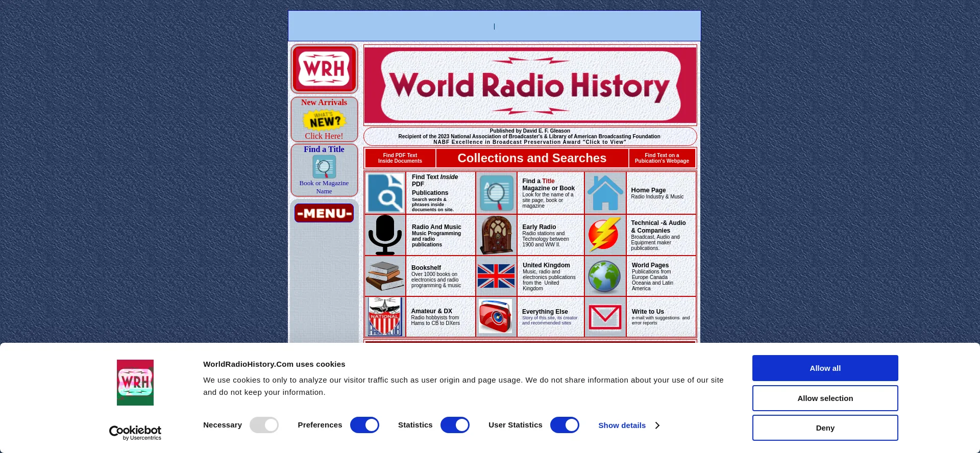Click the World Radio History banner
The image size is (980, 453).
coord(530,85)
